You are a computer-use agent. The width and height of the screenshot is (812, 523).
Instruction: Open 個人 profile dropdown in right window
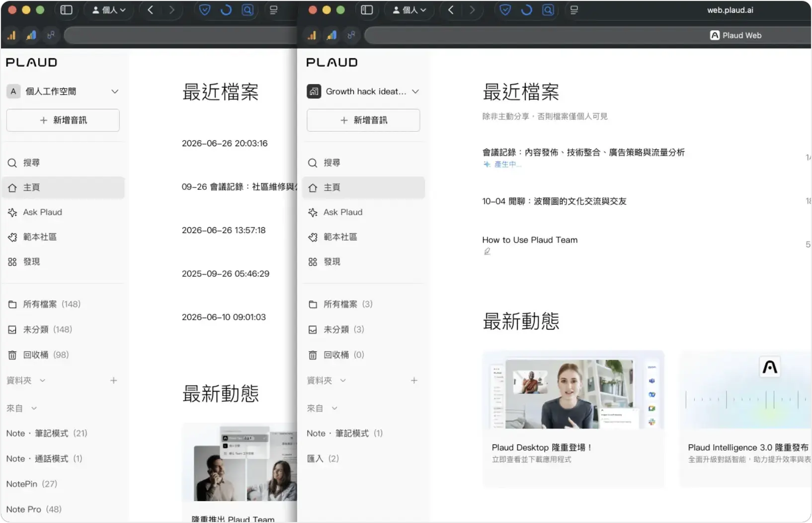409,10
